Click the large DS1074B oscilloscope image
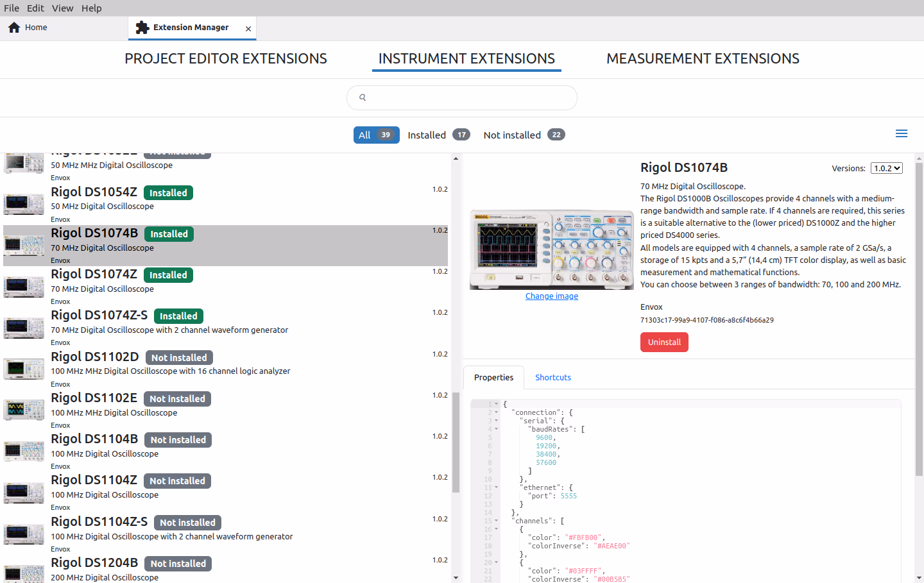Viewport: 924px width, 583px height. click(x=552, y=249)
